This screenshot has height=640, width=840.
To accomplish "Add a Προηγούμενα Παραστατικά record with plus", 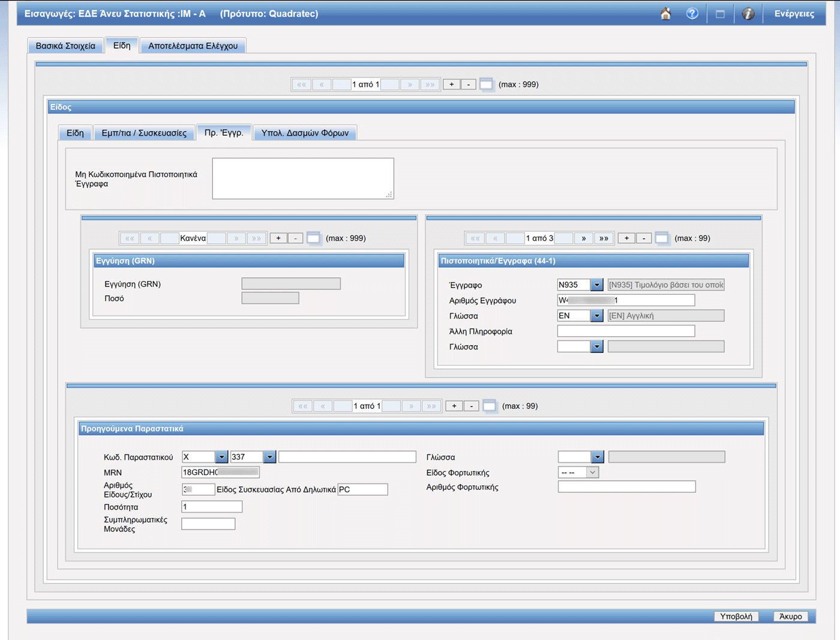I will 454,406.
